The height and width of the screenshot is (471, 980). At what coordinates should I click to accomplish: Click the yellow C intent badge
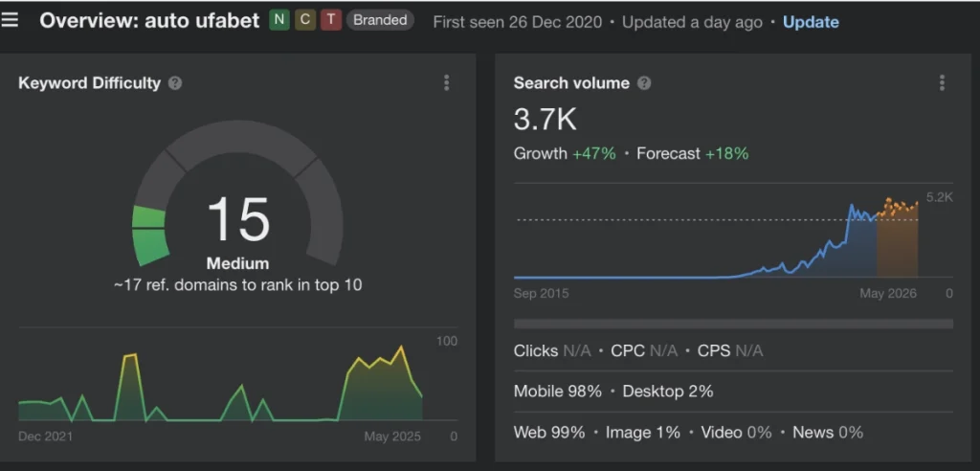[304, 20]
